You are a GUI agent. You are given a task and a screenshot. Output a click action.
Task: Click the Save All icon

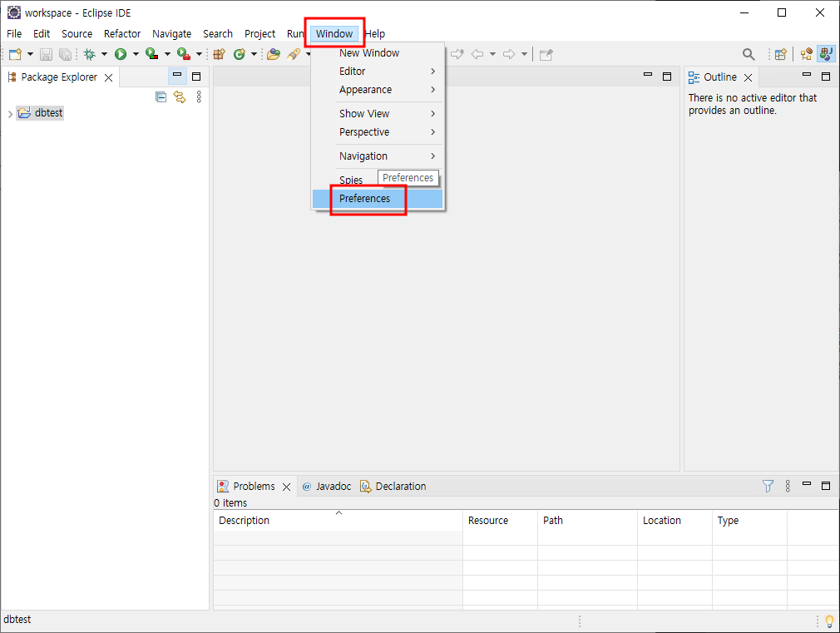pyautogui.click(x=66, y=54)
